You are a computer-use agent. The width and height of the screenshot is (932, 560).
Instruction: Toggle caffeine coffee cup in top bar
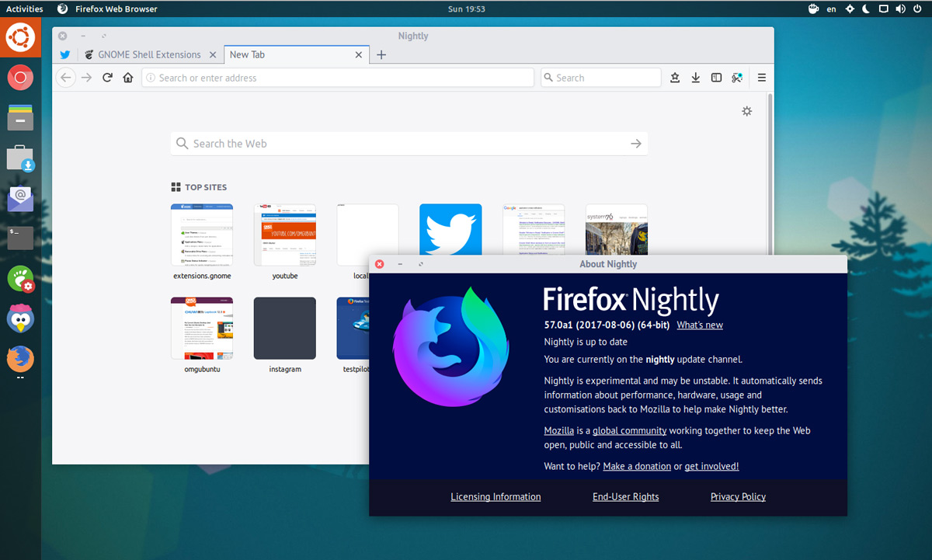tap(813, 9)
